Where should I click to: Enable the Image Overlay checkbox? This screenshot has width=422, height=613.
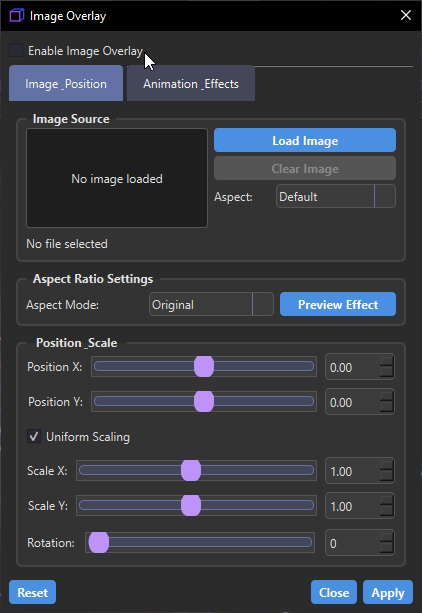[x=16, y=50]
